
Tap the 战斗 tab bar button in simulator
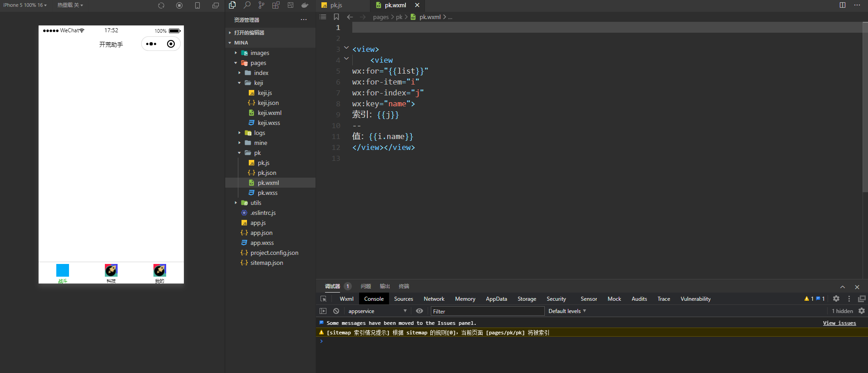(x=63, y=273)
